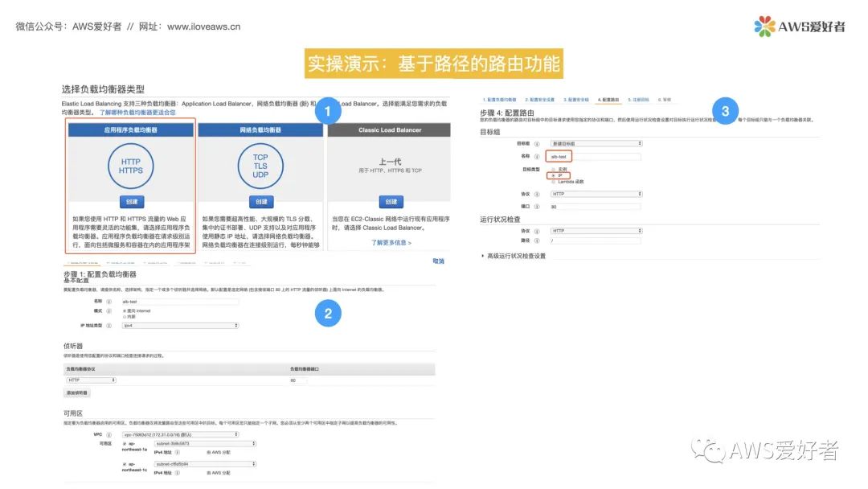The height and width of the screenshot is (489, 868).
Task: Open the listener HTTP protocol dropdown
Action: [92, 380]
